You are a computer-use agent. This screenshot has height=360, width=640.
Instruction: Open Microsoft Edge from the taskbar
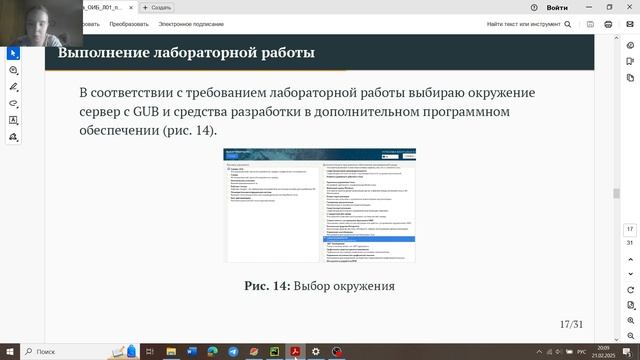click(213, 351)
